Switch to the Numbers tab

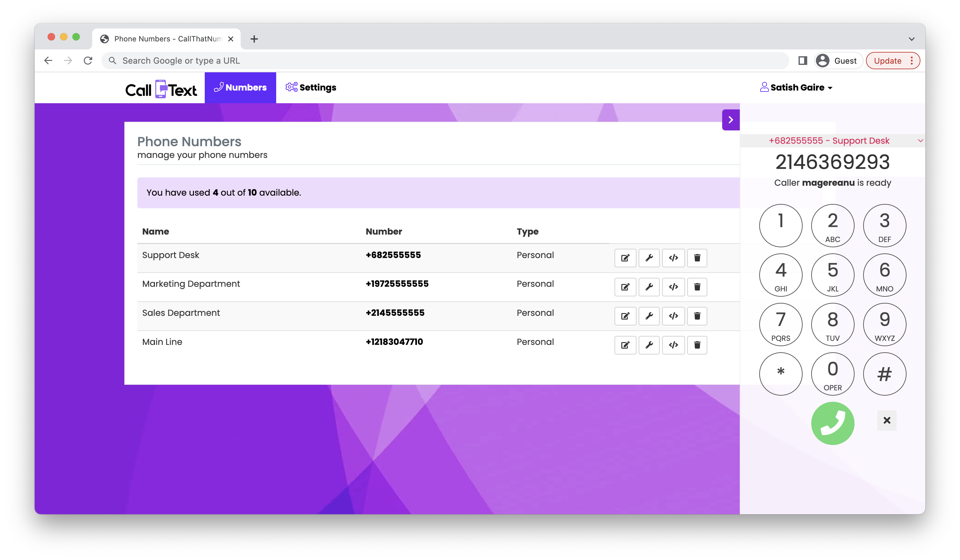coord(240,87)
